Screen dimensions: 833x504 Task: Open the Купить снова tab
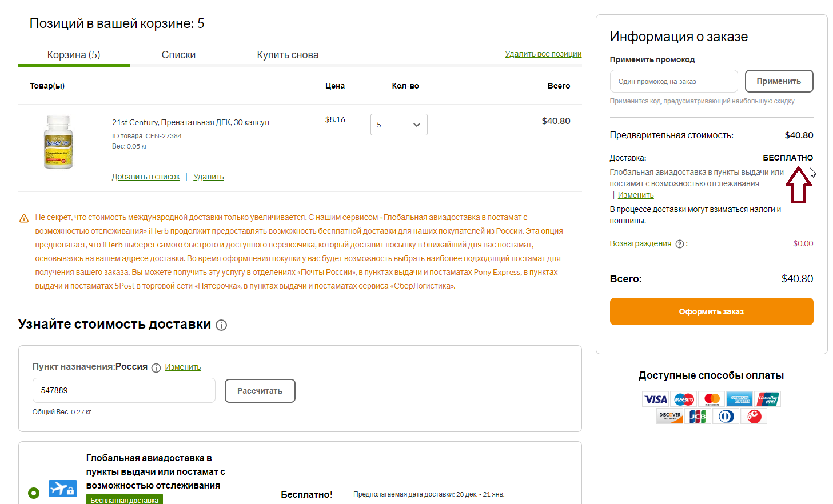pyautogui.click(x=288, y=55)
